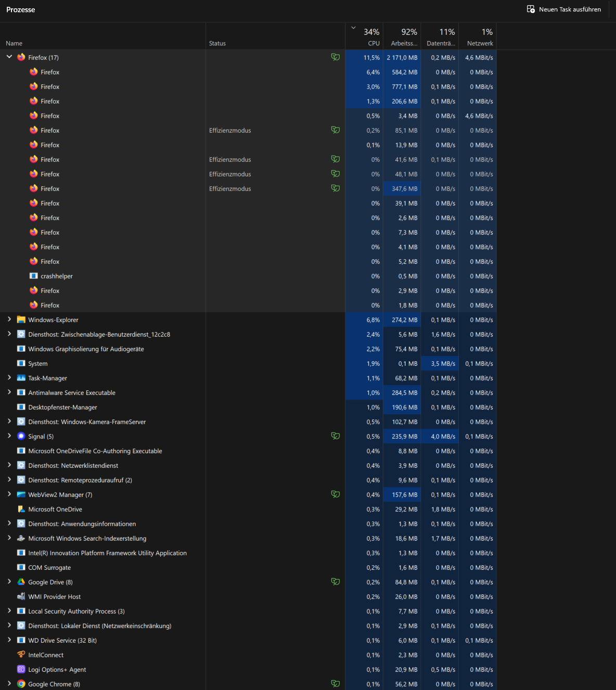This screenshot has height=690, width=616.
Task: Expand WD Drive Service (32 Bit)
Action: click(x=9, y=640)
